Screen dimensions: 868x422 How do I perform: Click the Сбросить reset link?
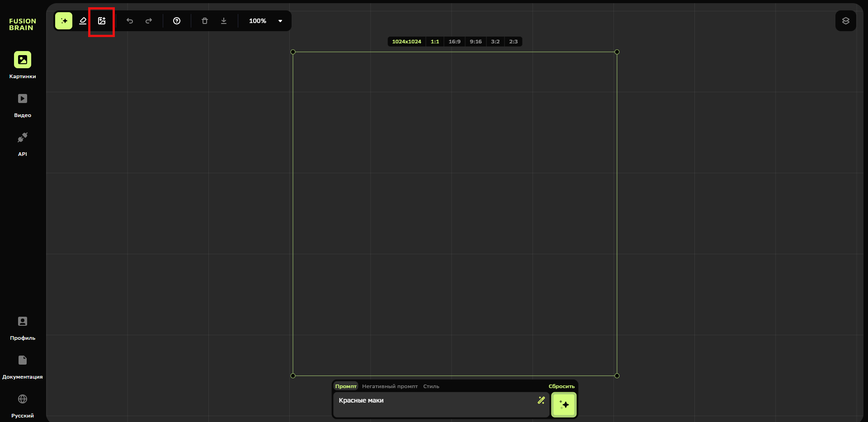tap(561, 386)
